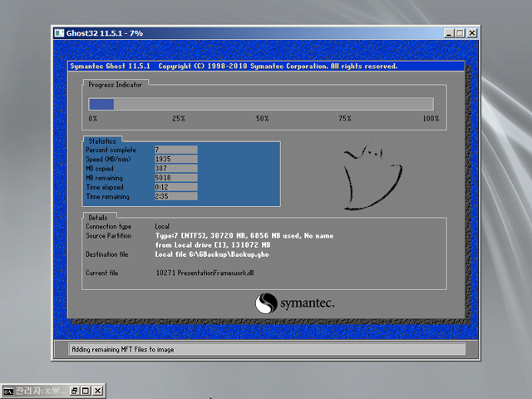
Task: Click the 0% progress marker label
Action: (92, 118)
